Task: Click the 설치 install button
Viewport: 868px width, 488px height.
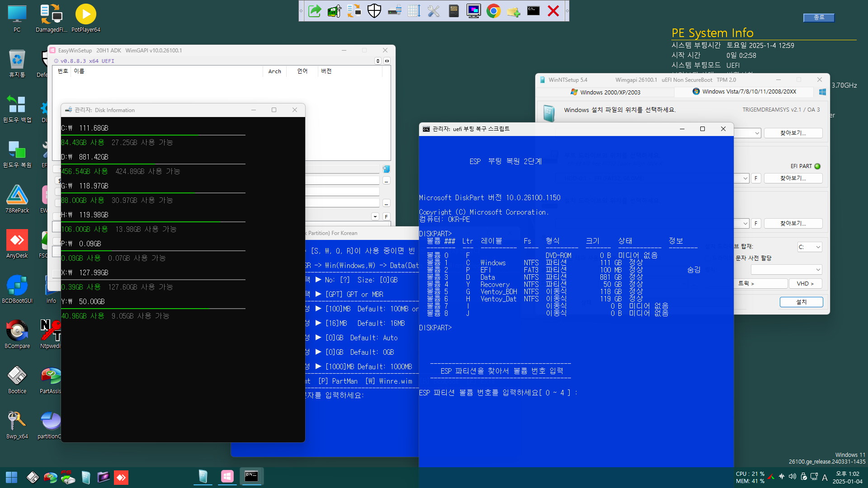Action: [801, 302]
